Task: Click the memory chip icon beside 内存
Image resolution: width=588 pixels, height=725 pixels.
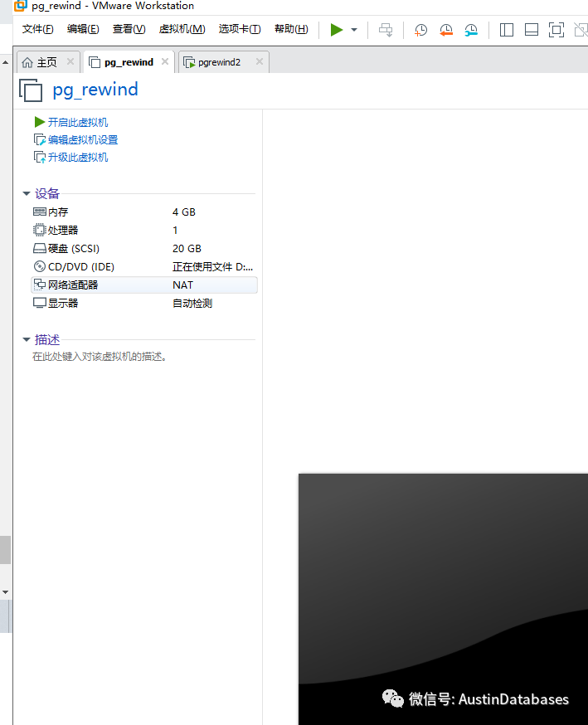Action: (x=40, y=212)
